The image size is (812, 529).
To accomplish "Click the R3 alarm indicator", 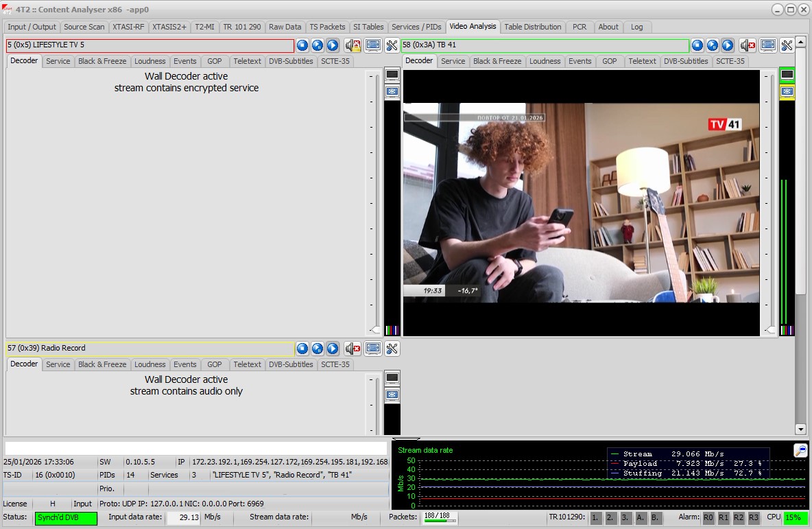I will point(754,517).
